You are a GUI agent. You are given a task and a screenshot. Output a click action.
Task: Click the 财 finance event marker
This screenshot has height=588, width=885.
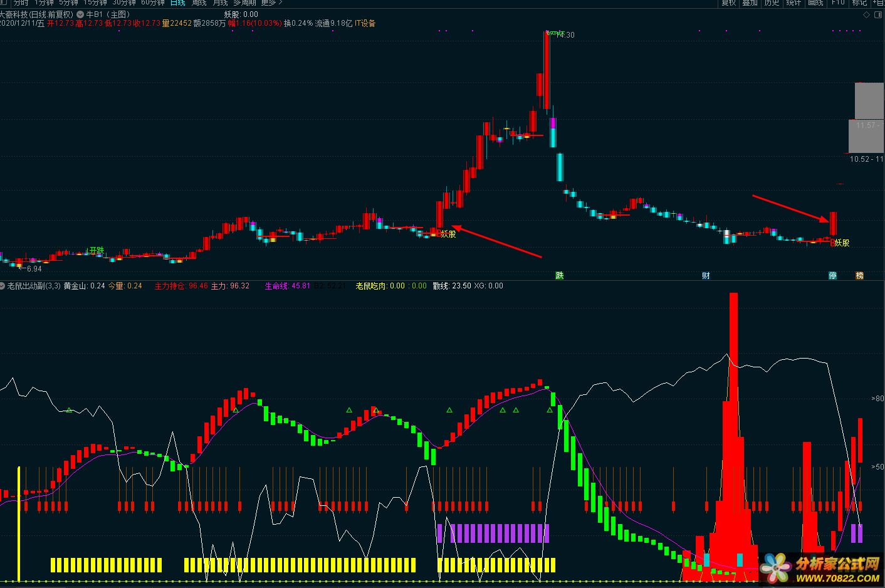click(706, 275)
